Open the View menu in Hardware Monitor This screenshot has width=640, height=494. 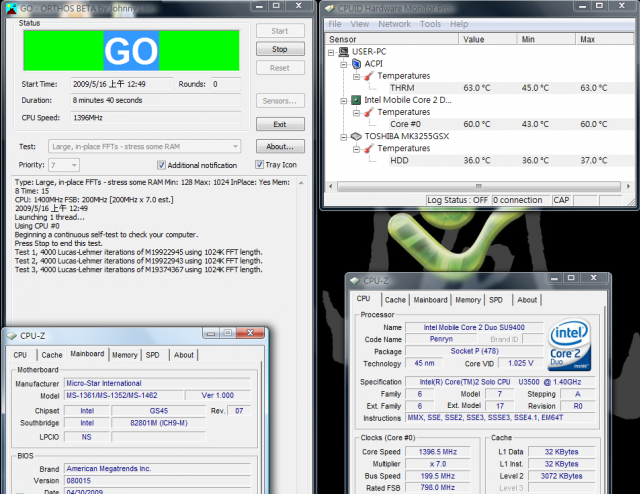click(360, 24)
